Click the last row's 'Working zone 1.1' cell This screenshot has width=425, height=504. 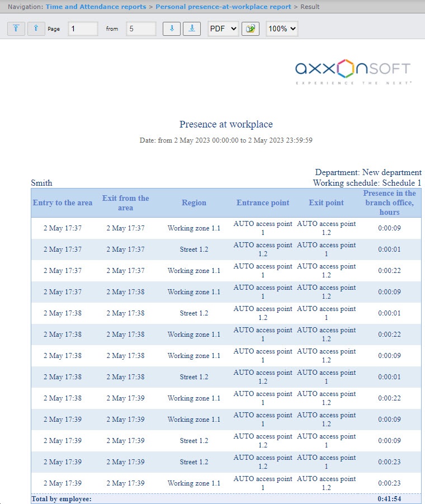(x=193, y=483)
